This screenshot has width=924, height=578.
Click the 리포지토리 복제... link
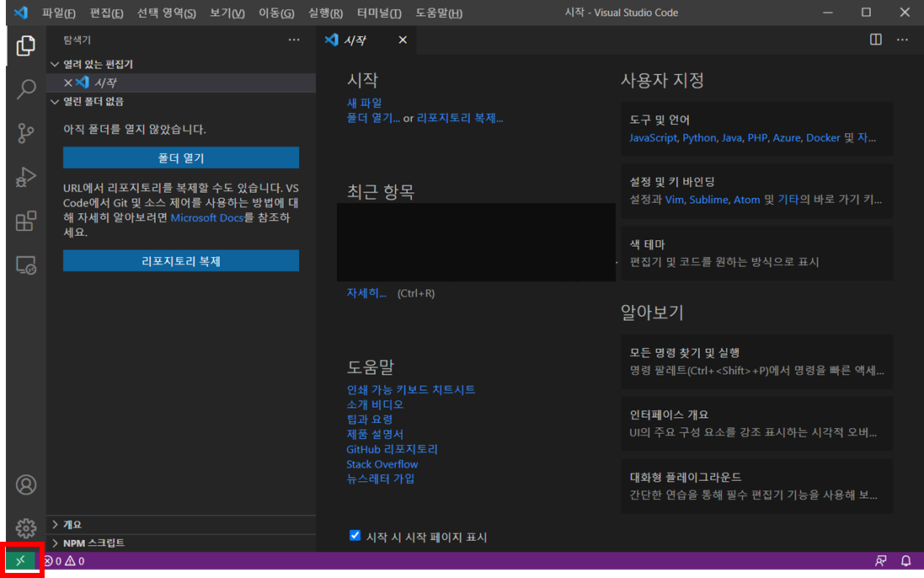(x=460, y=118)
